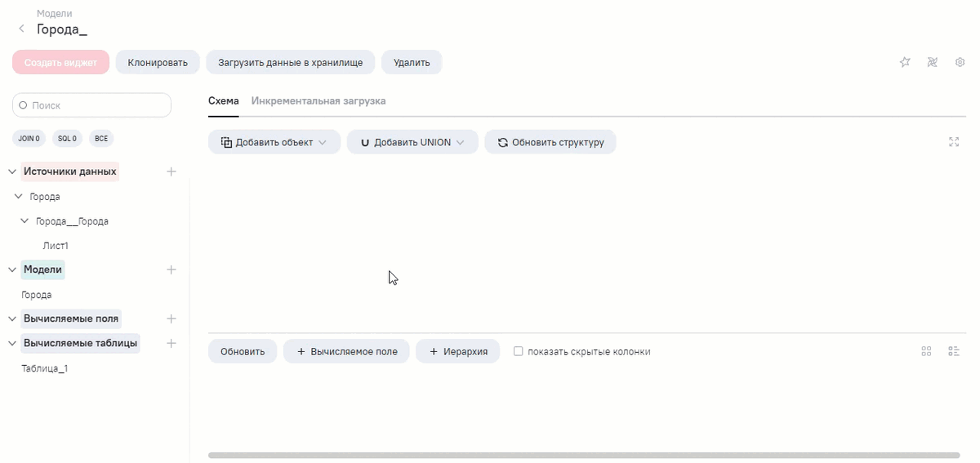The image size is (980, 463).
Task: Filter the sidebar by SQL 0
Action: tap(67, 139)
